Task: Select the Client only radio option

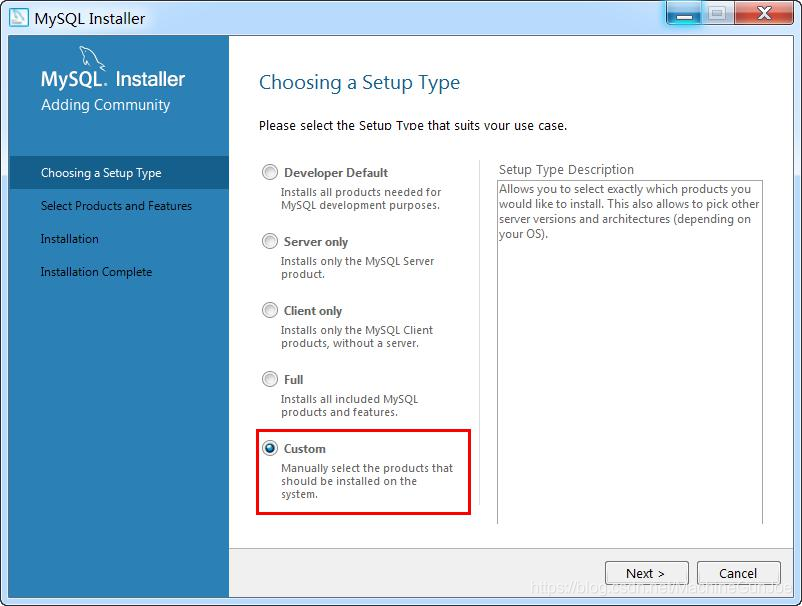Action: (270, 310)
